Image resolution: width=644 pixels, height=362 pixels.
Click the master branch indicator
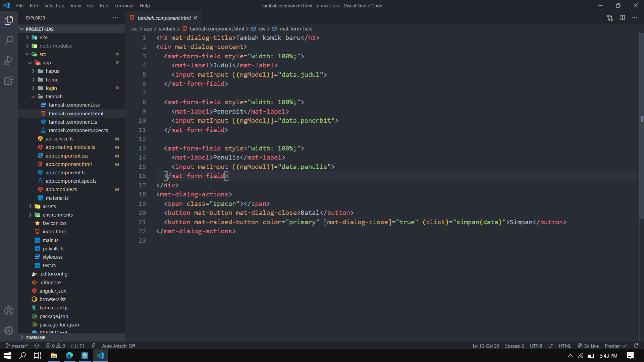point(17,346)
